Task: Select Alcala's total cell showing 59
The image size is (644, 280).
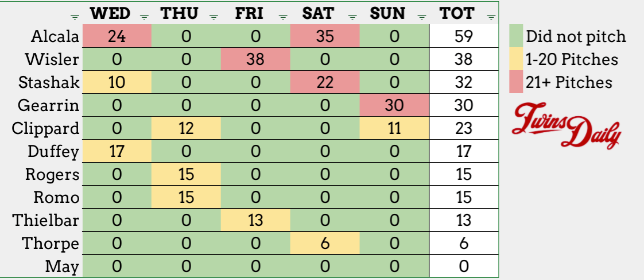Action: [x=463, y=37]
